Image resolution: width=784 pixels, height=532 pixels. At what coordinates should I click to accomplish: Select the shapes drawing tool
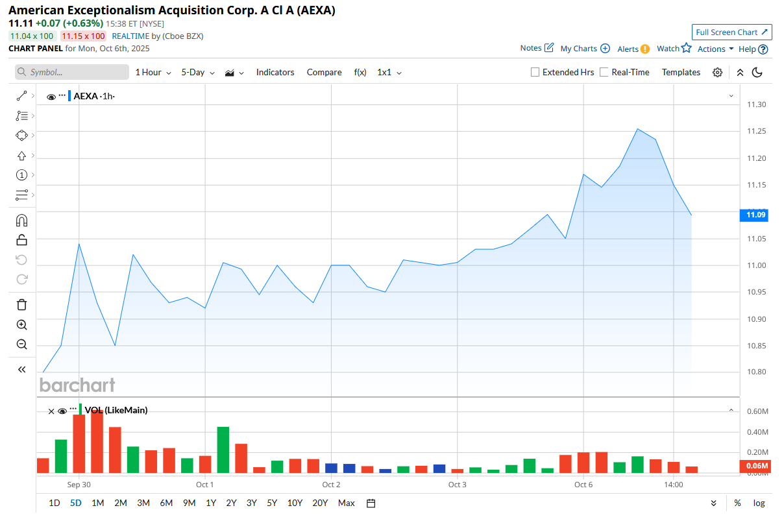click(x=21, y=136)
